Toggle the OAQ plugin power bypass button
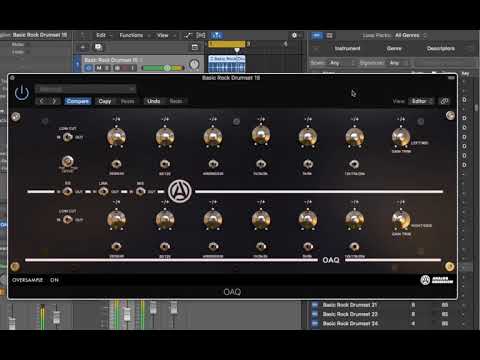 [22, 93]
